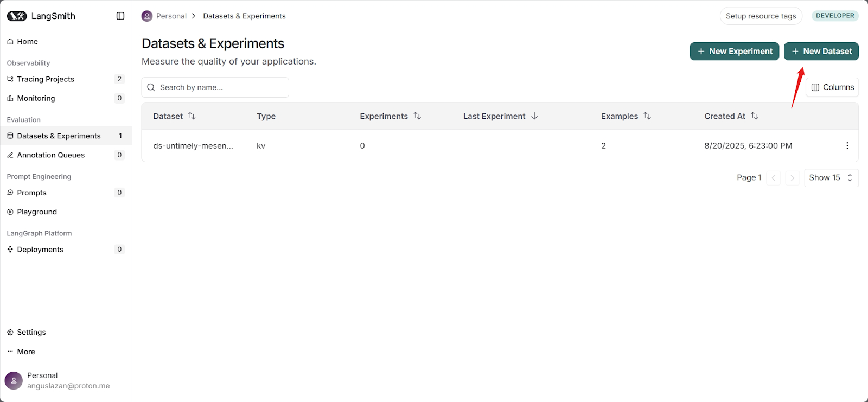The width and height of the screenshot is (868, 402).
Task: Go to next page arrow
Action: [793, 178]
